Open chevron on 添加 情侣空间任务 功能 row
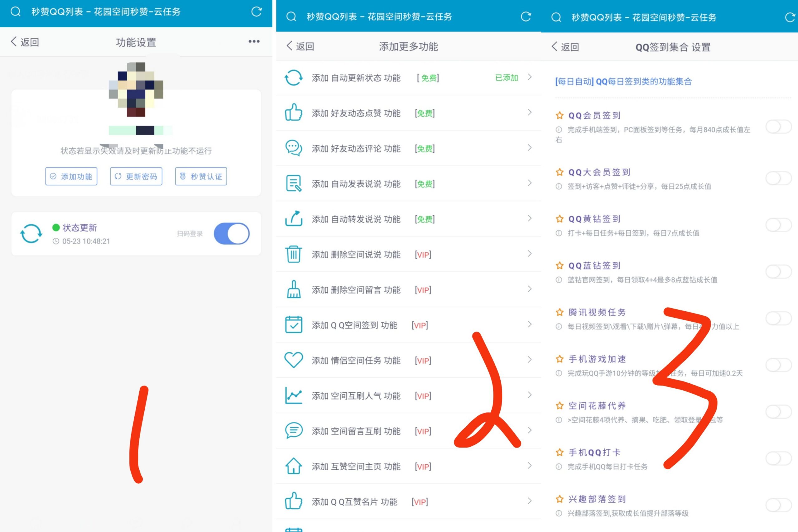 (x=530, y=359)
